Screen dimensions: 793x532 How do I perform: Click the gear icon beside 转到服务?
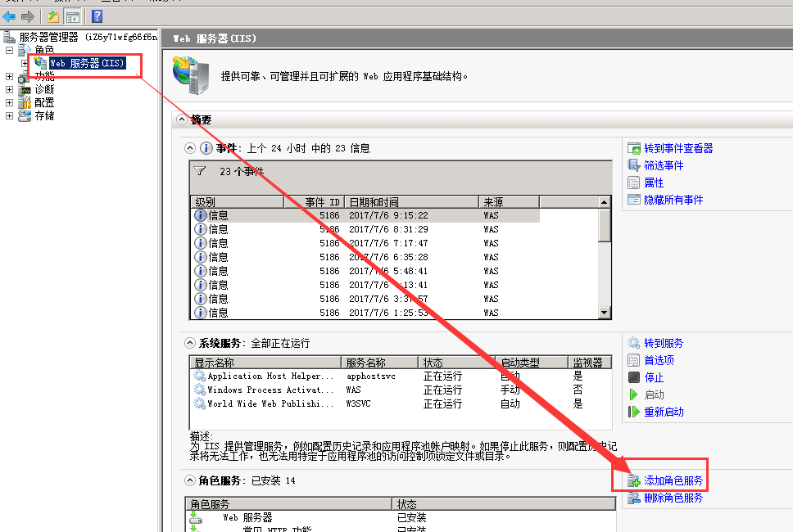click(634, 343)
